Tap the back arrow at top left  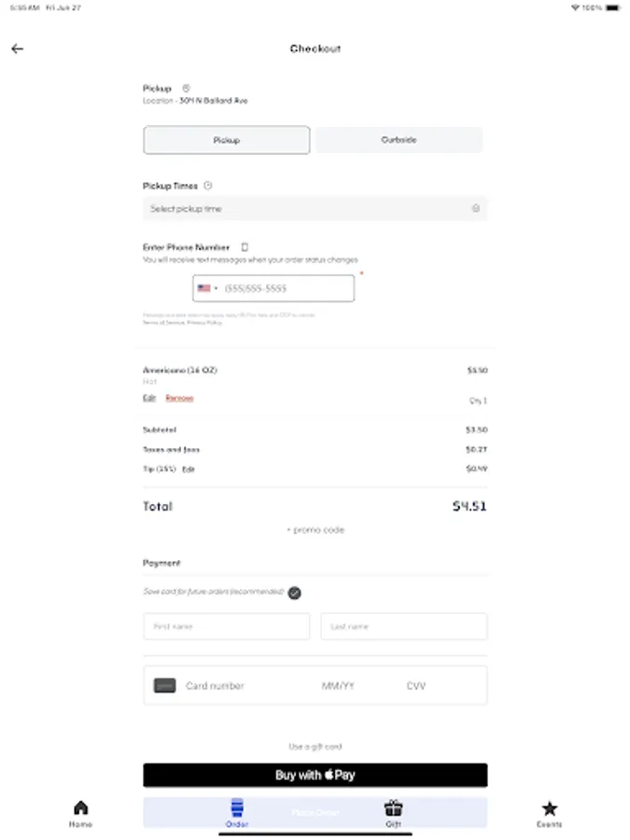[x=18, y=49]
